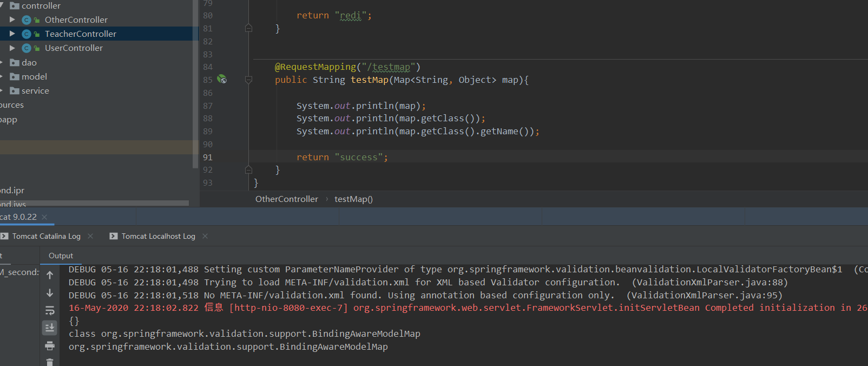The height and width of the screenshot is (366, 868).
Task: Toggle the Soft-Wrap console icon
Action: [x=50, y=310]
